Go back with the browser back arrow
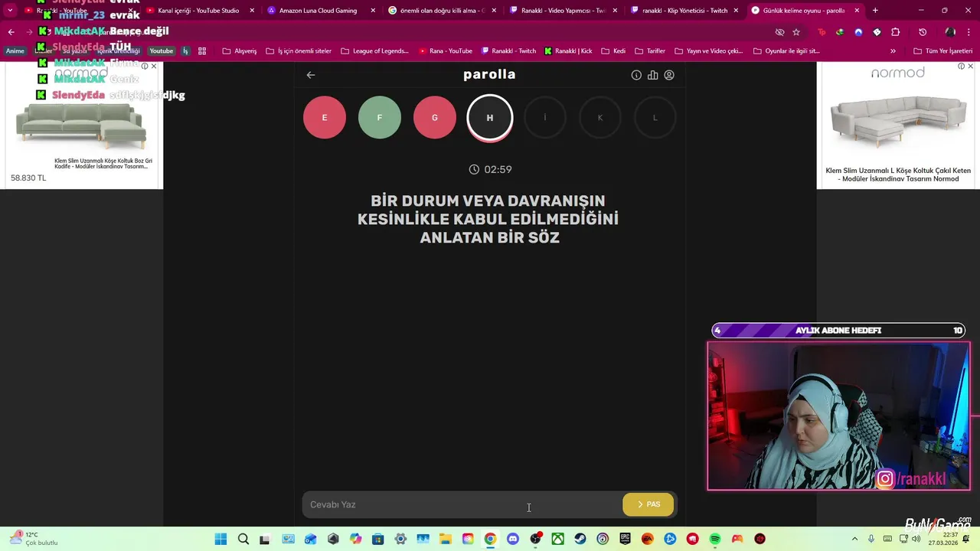 click(11, 32)
